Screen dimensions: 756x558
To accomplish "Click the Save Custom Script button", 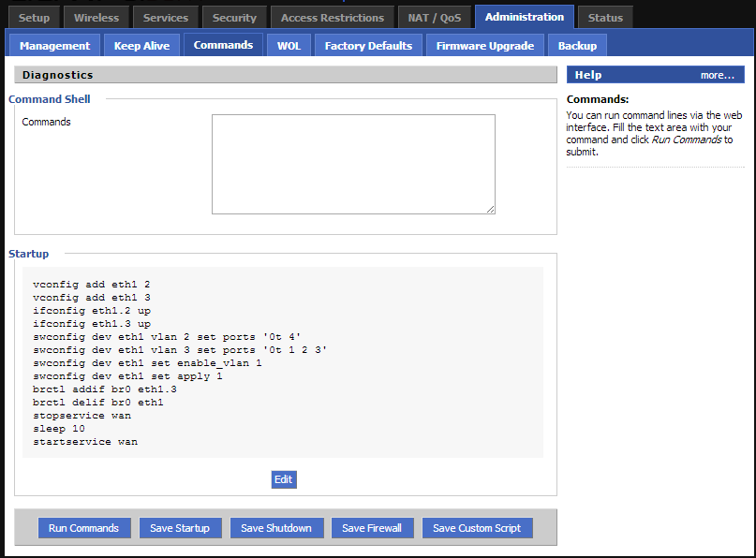I will click(477, 528).
